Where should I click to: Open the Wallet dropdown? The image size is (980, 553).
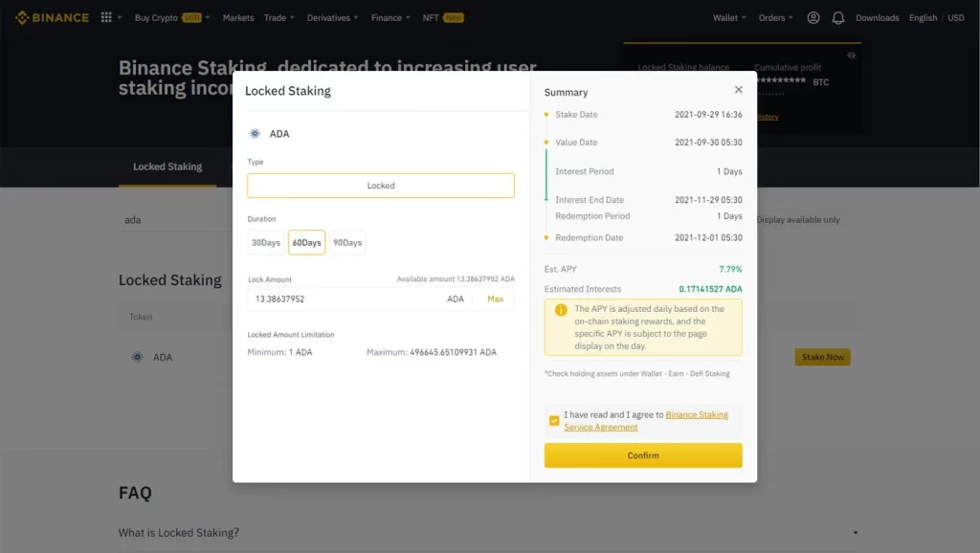click(x=729, y=17)
